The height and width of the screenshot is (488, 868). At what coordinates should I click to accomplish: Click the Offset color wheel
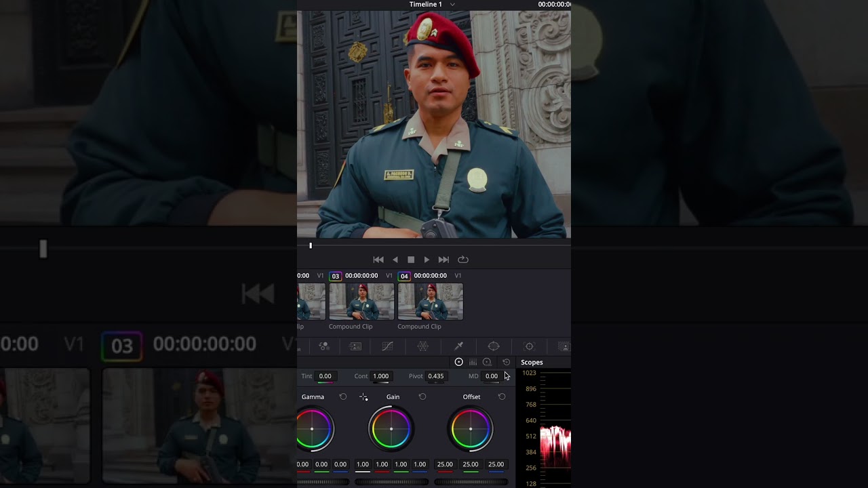(x=471, y=428)
